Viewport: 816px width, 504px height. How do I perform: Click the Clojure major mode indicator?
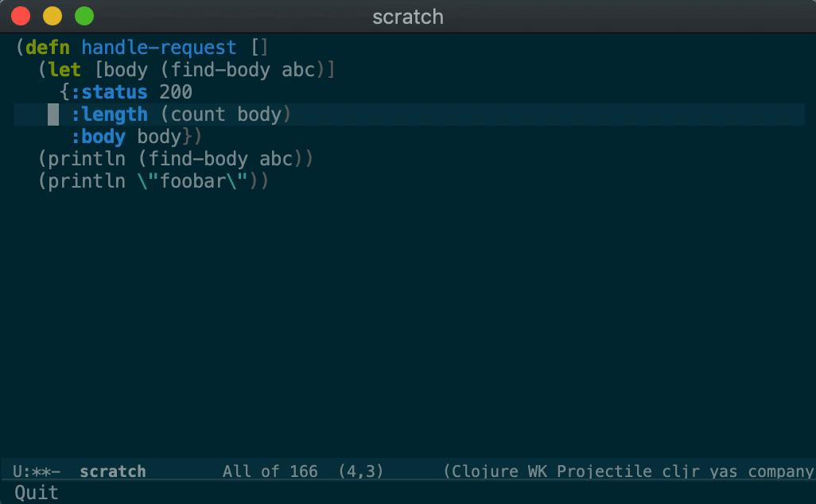[486, 471]
